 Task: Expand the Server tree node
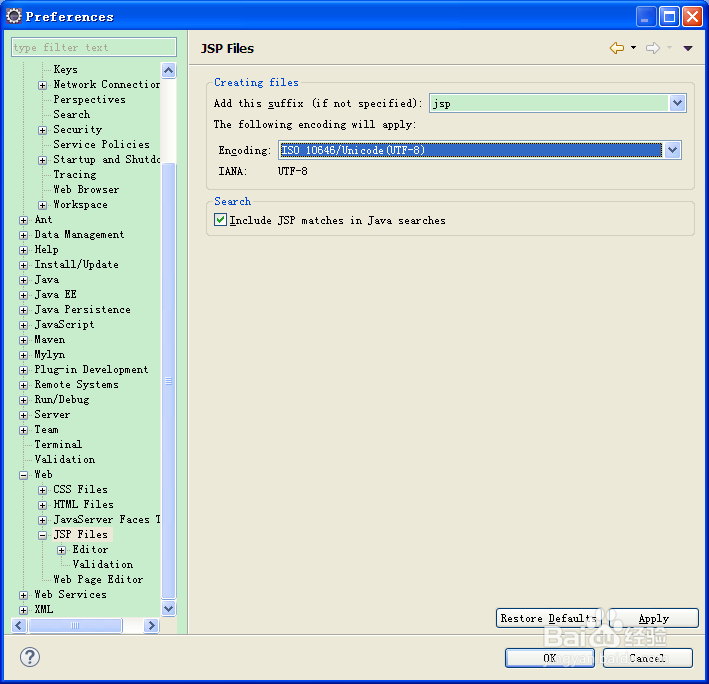(24, 415)
